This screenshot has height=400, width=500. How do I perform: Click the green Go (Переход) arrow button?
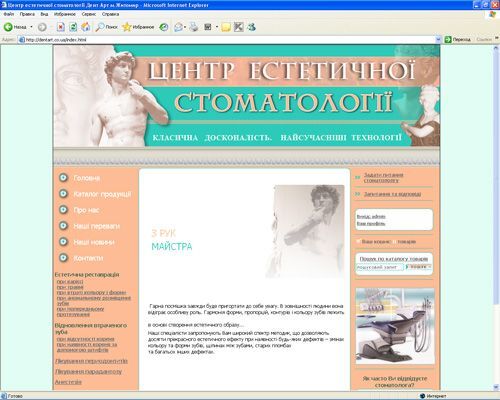tap(448, 39)
